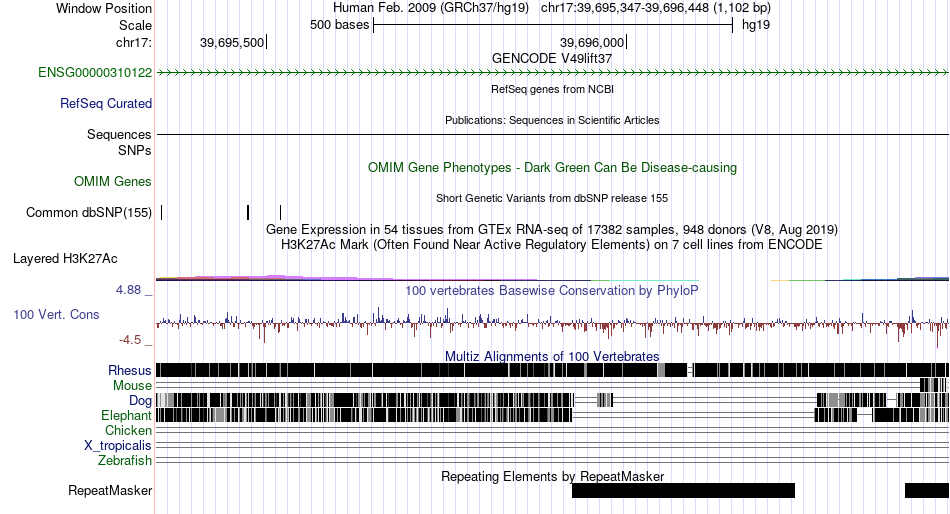Viewport: 950px width, 514px height.
Task: Click the 500 bases scale bar
Action: (553, 25)
